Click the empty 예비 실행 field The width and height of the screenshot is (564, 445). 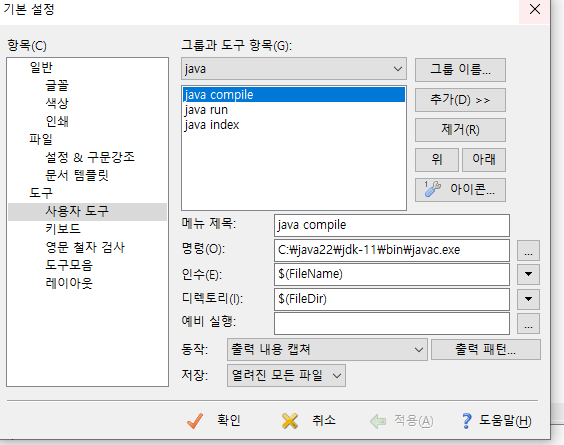pos(392,323)
